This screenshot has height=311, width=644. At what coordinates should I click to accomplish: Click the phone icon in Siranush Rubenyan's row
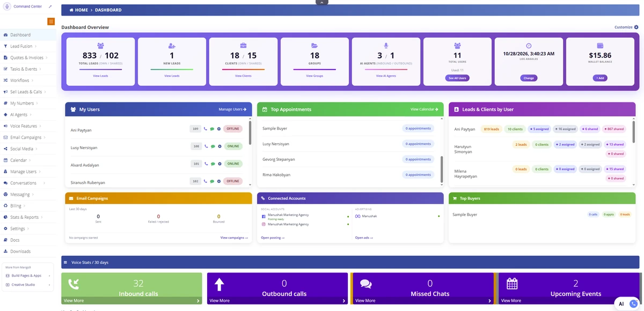coord(206,181)
